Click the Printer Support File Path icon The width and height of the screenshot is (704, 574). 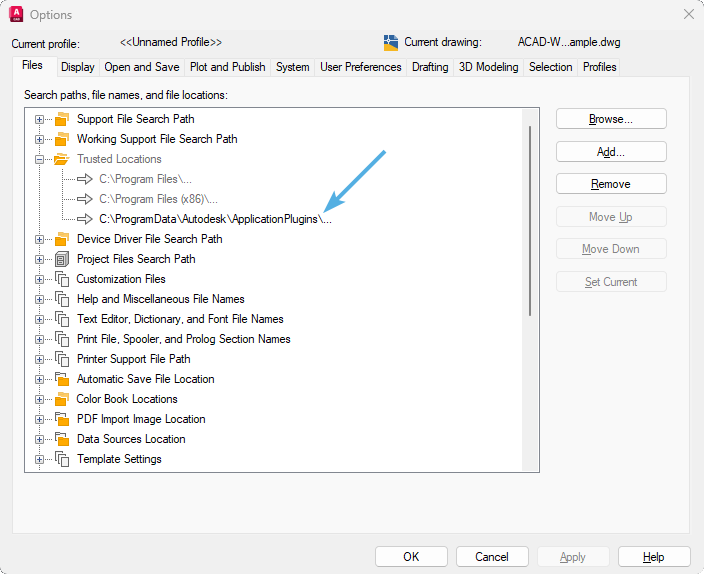coord(62,359)
